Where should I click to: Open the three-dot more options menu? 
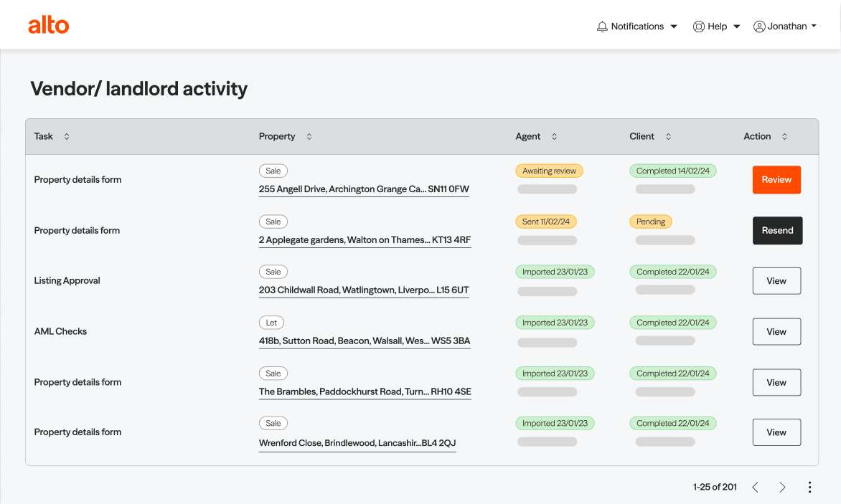(809, 488)
